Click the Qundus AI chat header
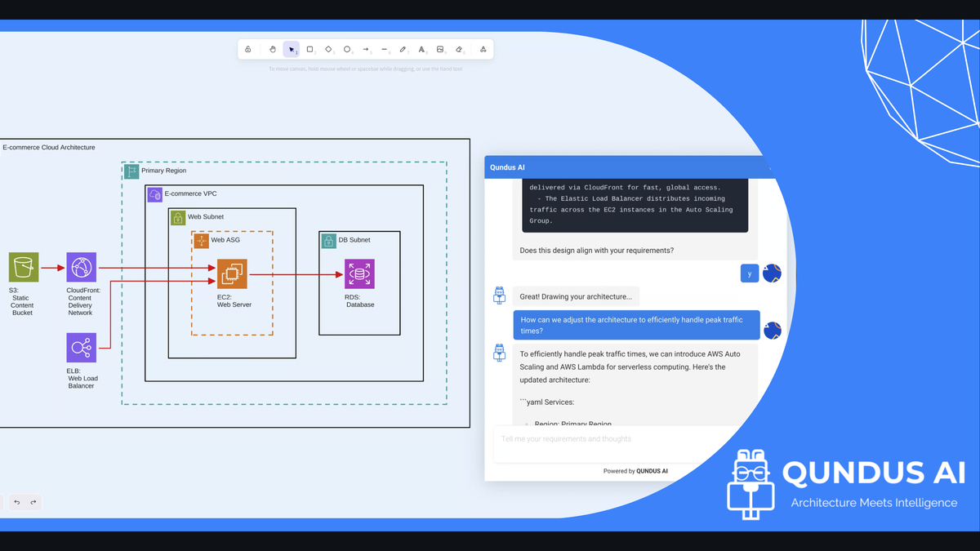This screenshot has height=551, width=980. (x=627, y=167)
